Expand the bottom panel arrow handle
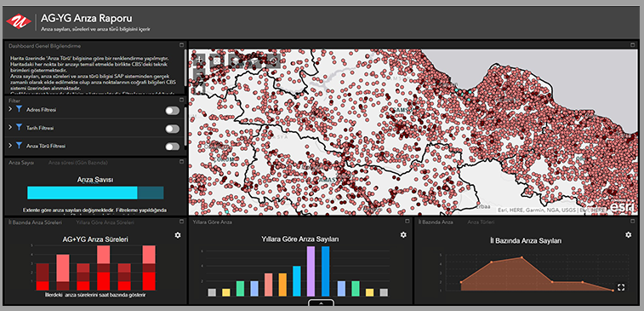 pyautogui.click(x=322, y=303)
